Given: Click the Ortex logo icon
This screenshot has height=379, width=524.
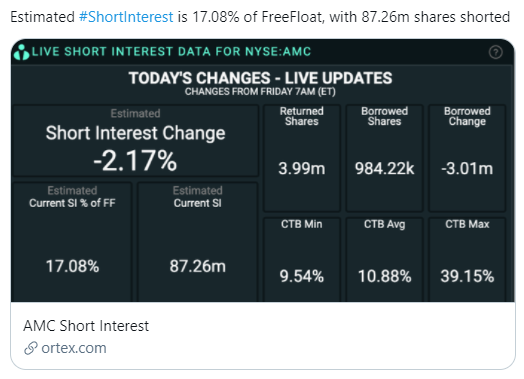Looking at the screenshot, I should coord(22,52).
